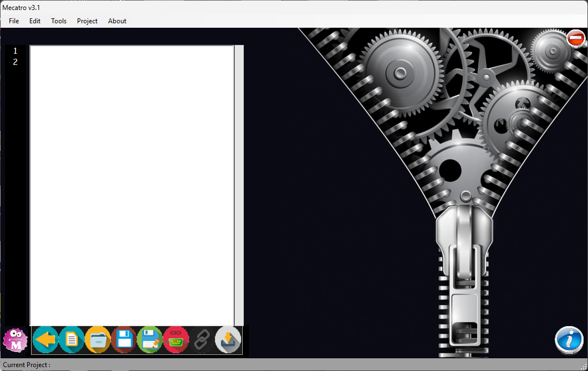Open a file using the yellow folder icon
The image size is (588, 371).
(98, 339)
